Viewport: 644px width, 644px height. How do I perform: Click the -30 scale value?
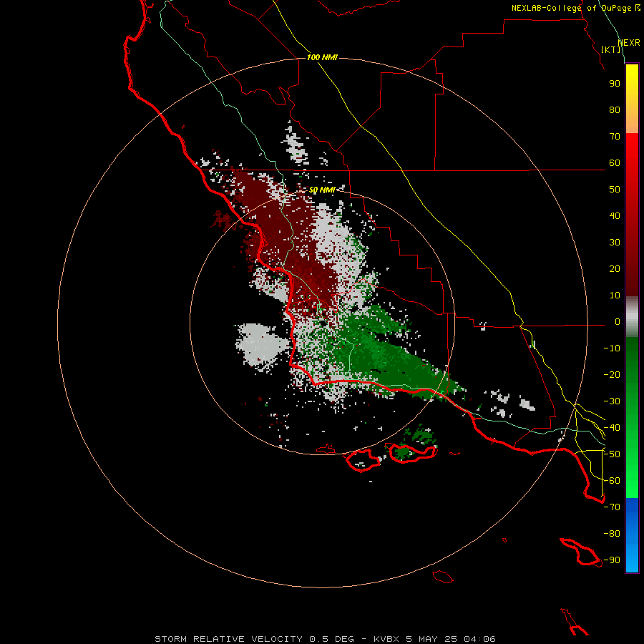(612, 401)
